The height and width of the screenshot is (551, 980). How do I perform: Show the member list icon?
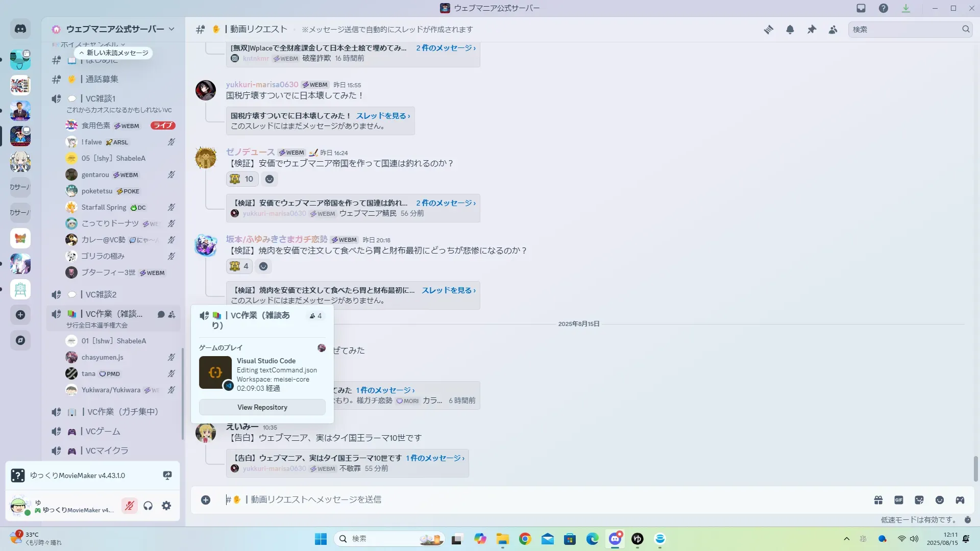tap(833, 30)
